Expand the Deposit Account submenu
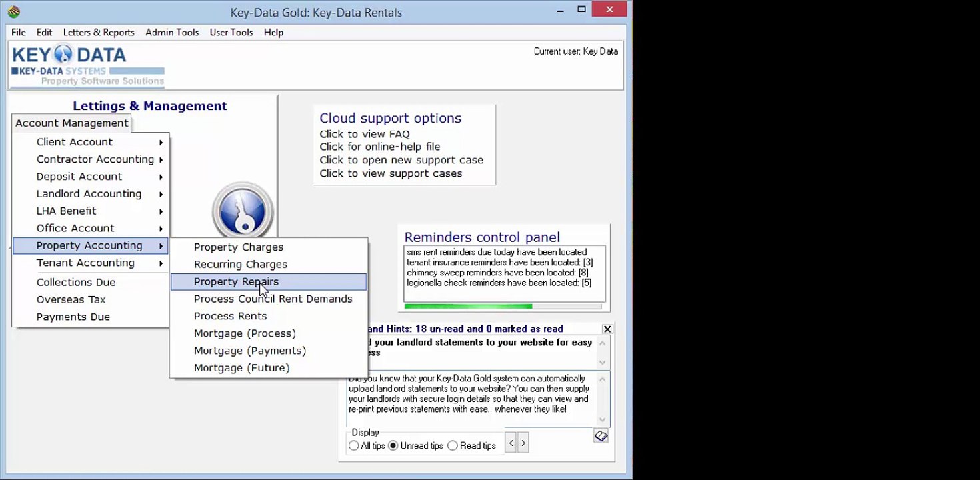This screenshot has width=980, height=480. pos(91,177)
